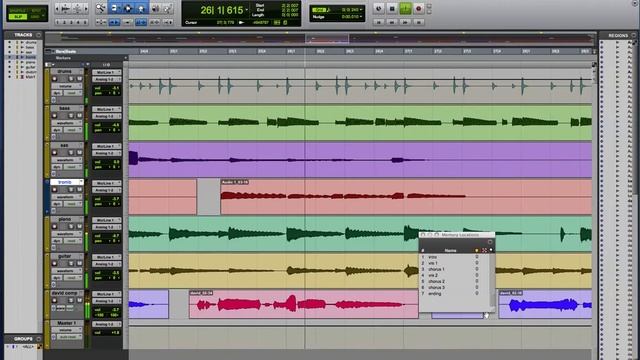Viewport: 640px width, 360px height.
Task: Mute the drums track
Action: 79,79
